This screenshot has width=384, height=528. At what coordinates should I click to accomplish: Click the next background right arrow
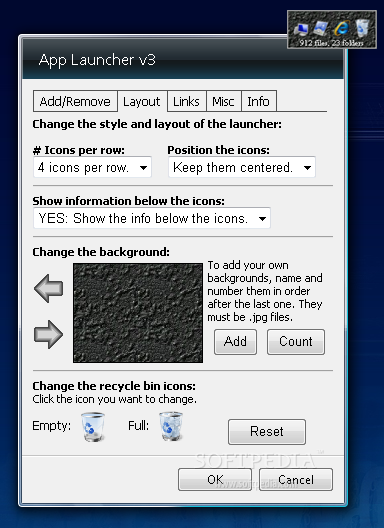[49, 334]
